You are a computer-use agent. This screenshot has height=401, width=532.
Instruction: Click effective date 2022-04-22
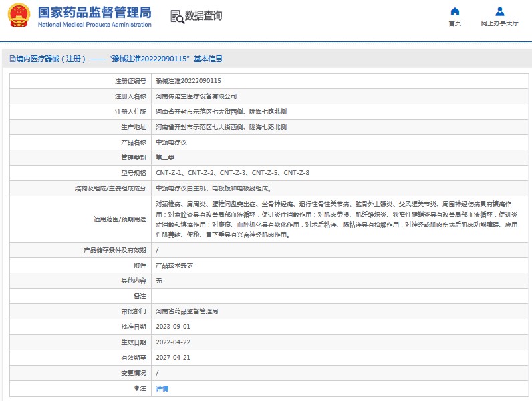(x=173, y=342)
